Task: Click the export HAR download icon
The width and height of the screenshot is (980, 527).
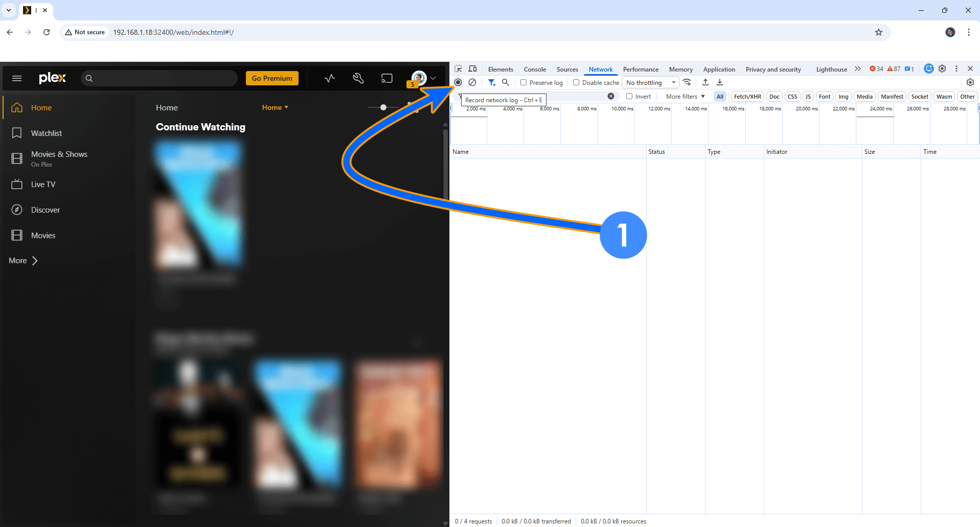Action: tap(720, 82)
